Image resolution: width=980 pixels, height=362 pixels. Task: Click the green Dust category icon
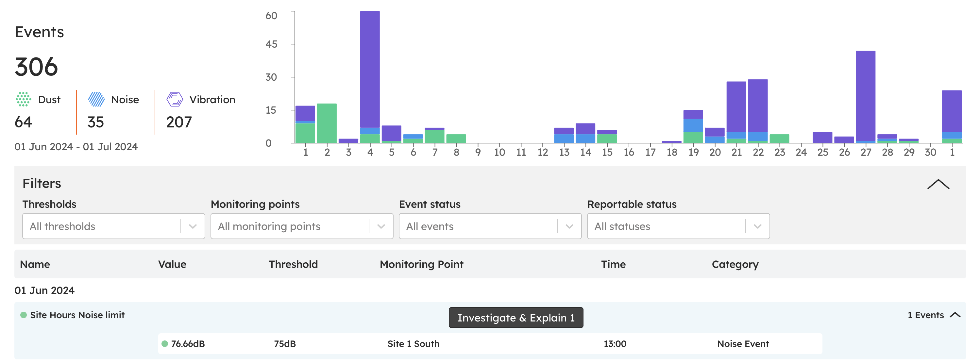coord(23,99)
